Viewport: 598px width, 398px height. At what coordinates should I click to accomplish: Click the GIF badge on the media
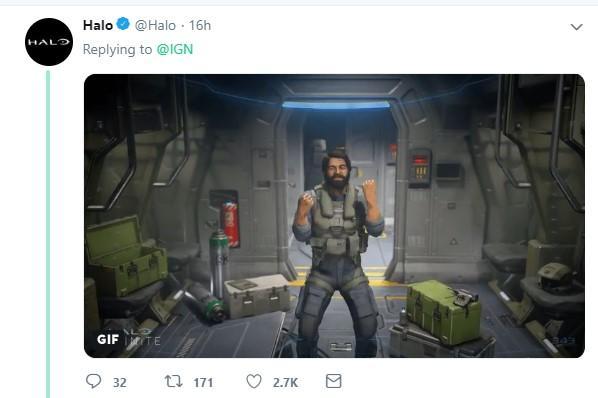(x=108, y=339)
